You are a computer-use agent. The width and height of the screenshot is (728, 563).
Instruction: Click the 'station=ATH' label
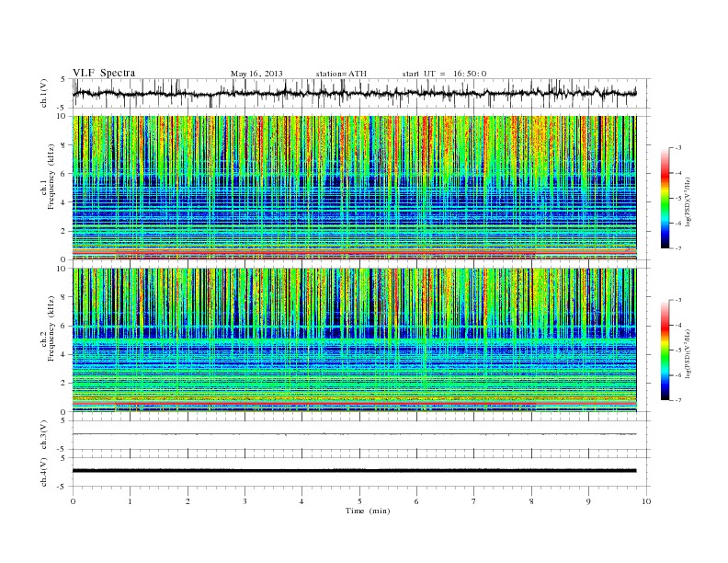(341, 74)
